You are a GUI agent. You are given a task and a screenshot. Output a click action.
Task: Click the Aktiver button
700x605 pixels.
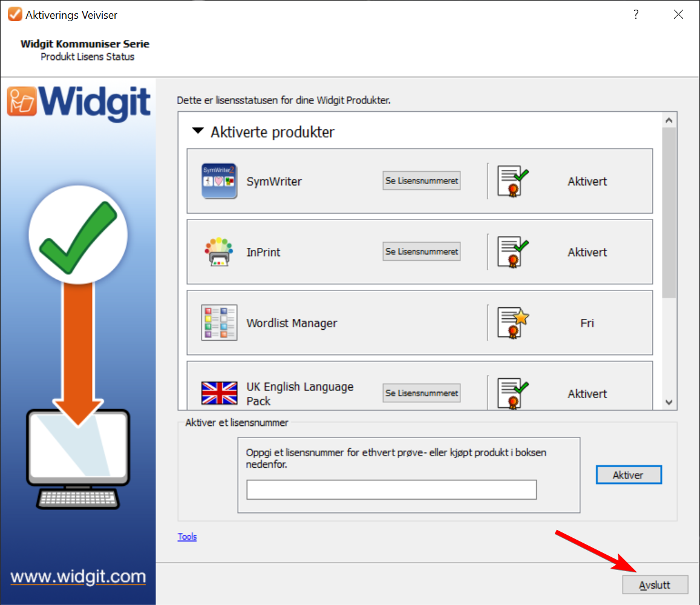point(629,475)
